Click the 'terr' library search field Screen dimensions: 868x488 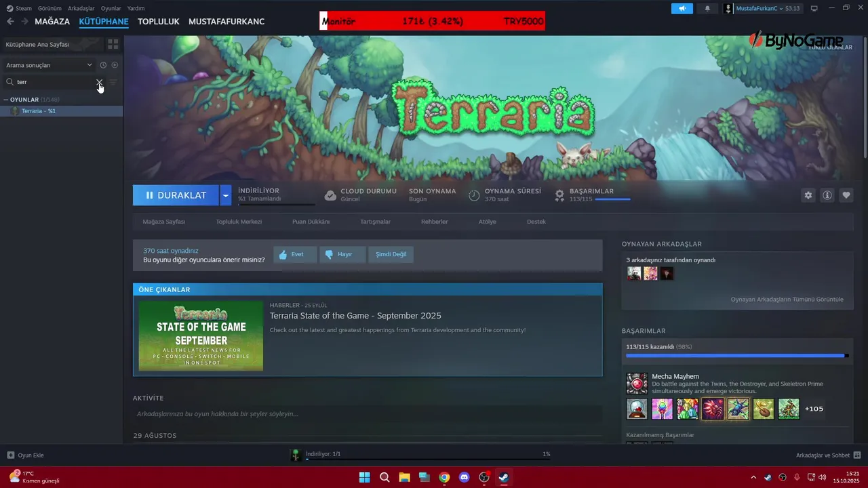click(54, 82)
